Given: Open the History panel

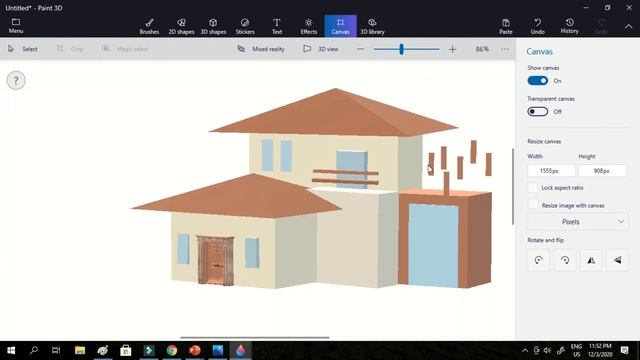Looking at the screenshot, I should click(569, 26).
